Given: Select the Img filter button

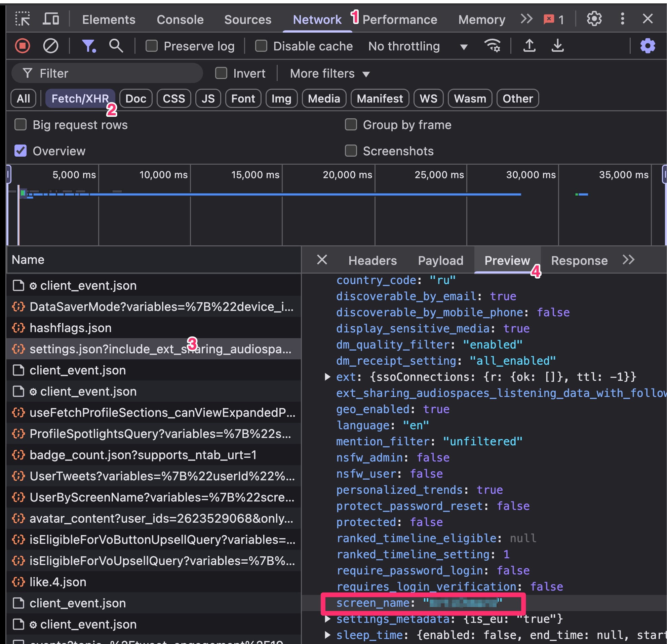Looking at the screenshot, I should click(x=281, y=99).
